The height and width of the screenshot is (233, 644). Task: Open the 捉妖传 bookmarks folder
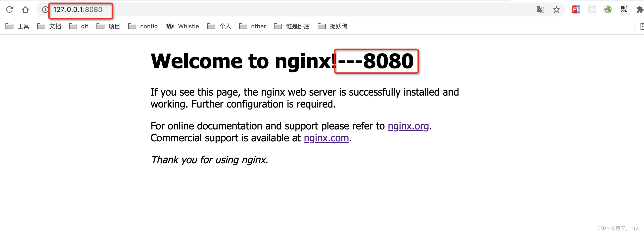coord(332,26)
